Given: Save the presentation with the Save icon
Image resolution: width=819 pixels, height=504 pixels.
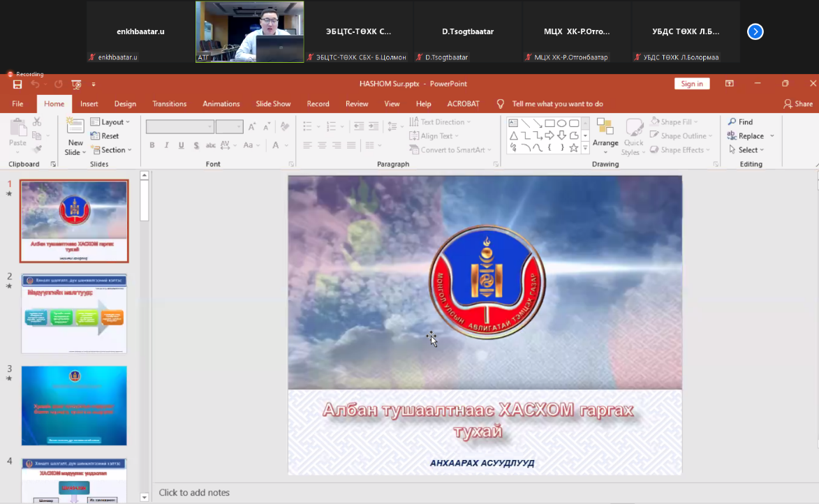Looking at the screenshot, I should (17, 84).
